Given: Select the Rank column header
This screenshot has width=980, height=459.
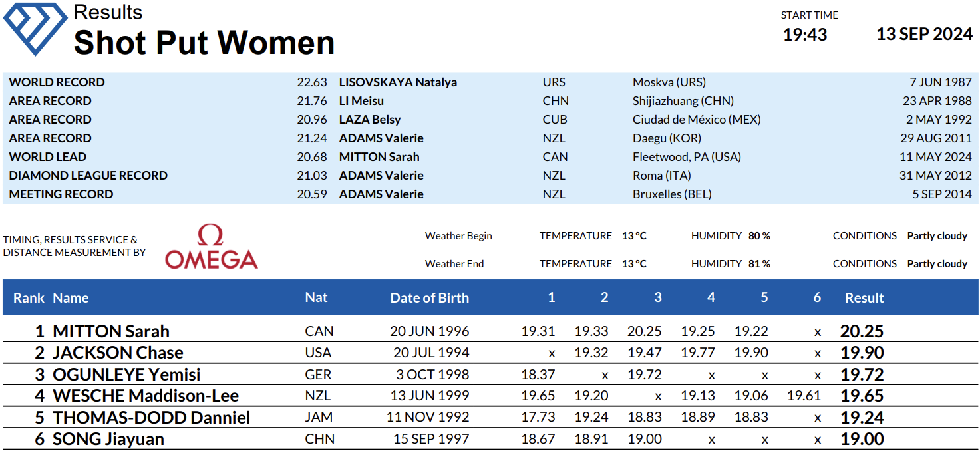Looking at the screenshot, I should point(29,298).
